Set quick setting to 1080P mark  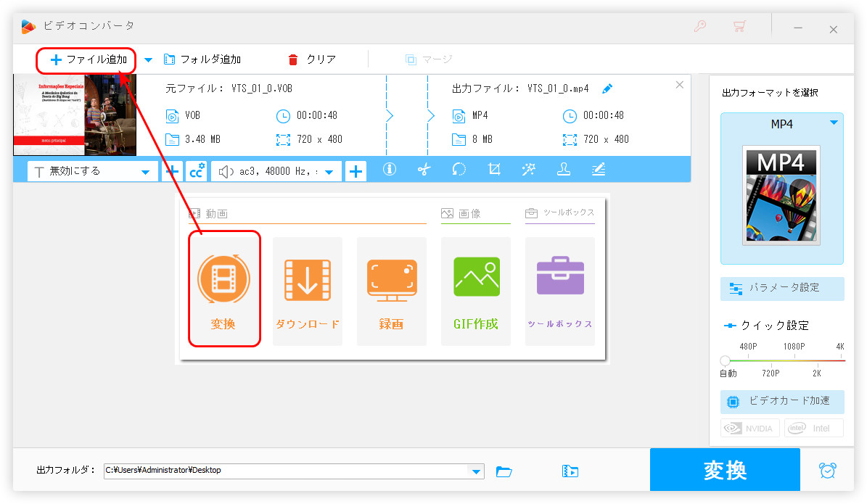(794, 347)
